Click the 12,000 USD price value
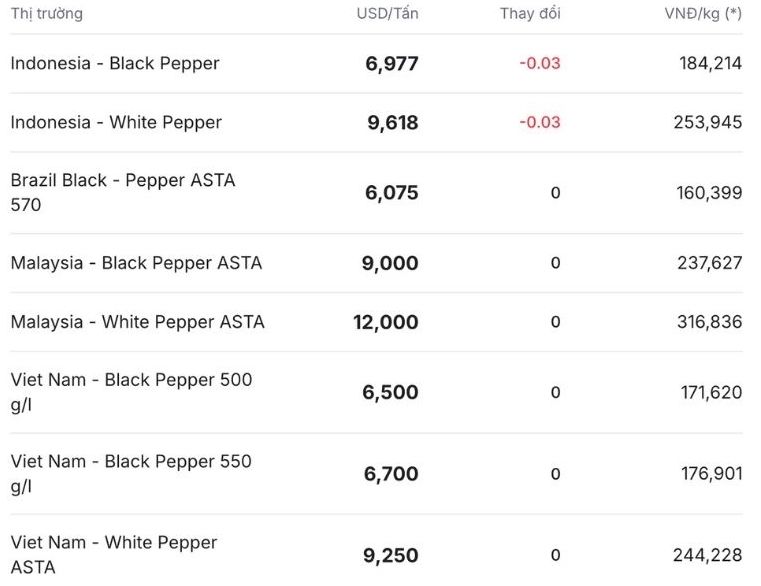 click(x=386, y=323)
